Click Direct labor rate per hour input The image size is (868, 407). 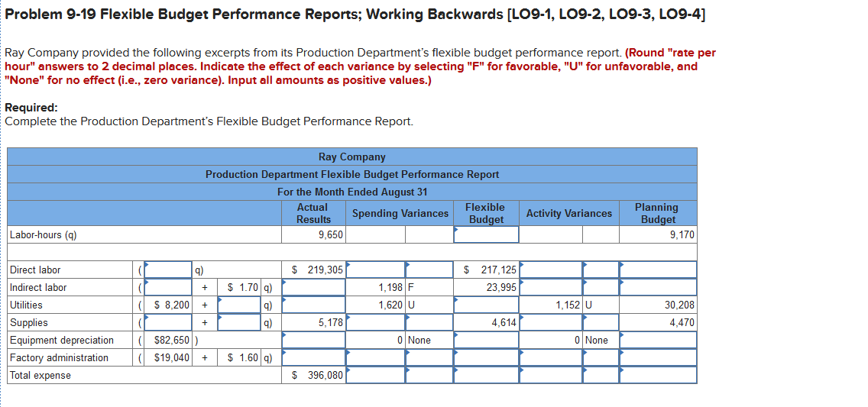(x=168, y=270)
